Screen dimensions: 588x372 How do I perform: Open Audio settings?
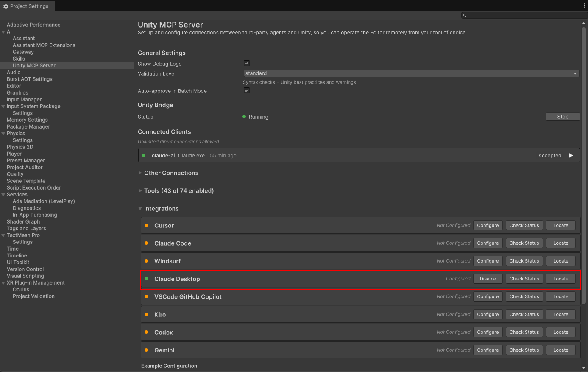14,73
